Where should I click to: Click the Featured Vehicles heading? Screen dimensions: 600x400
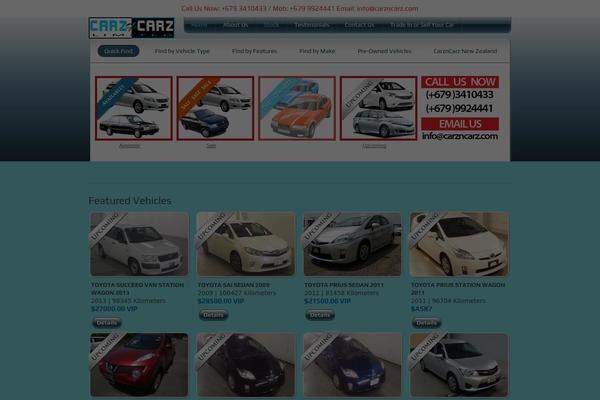tap(130, 201)
